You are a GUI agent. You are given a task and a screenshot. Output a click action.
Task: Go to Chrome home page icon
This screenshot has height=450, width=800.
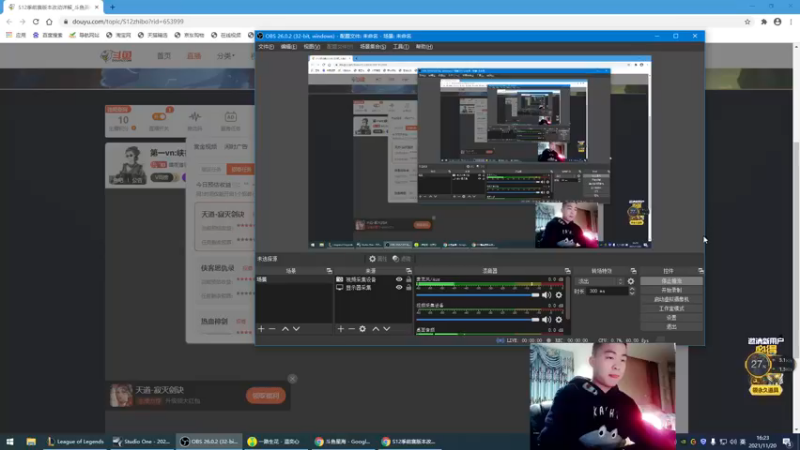click(49, 21)
